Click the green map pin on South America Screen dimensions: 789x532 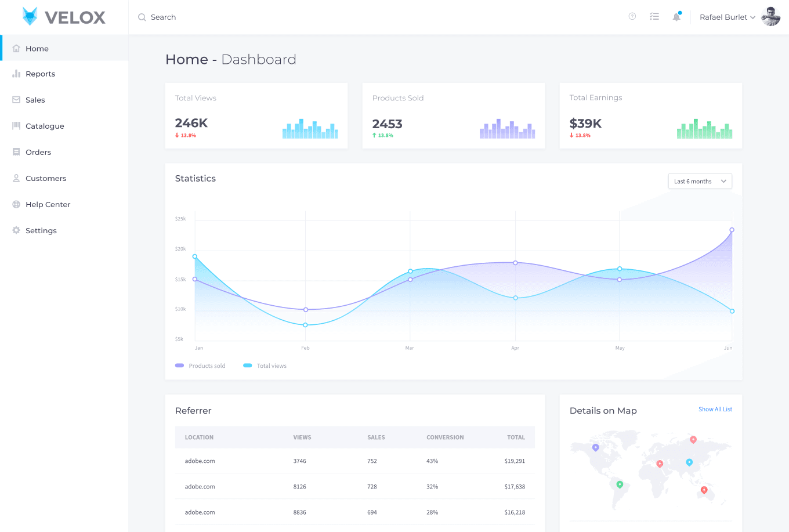coord(620,484)
